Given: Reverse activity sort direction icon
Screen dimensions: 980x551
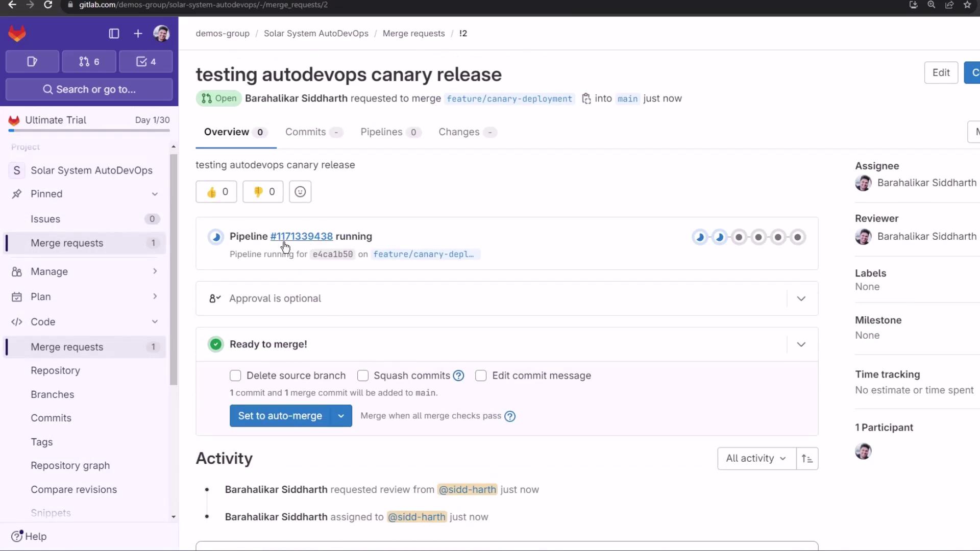Looking at the screenshot, I should coord(807,459).
